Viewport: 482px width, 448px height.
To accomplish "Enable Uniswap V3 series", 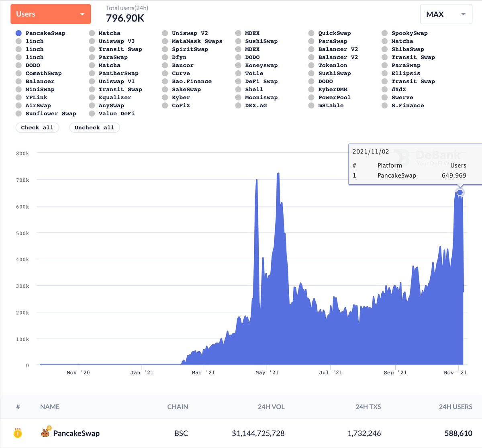I will point(112,41).
